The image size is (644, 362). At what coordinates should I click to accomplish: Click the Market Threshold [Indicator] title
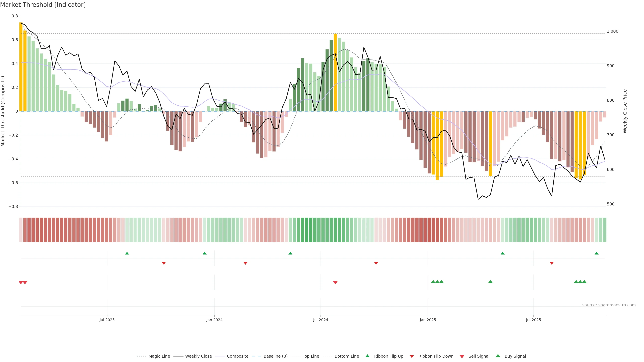click(43, 5)
